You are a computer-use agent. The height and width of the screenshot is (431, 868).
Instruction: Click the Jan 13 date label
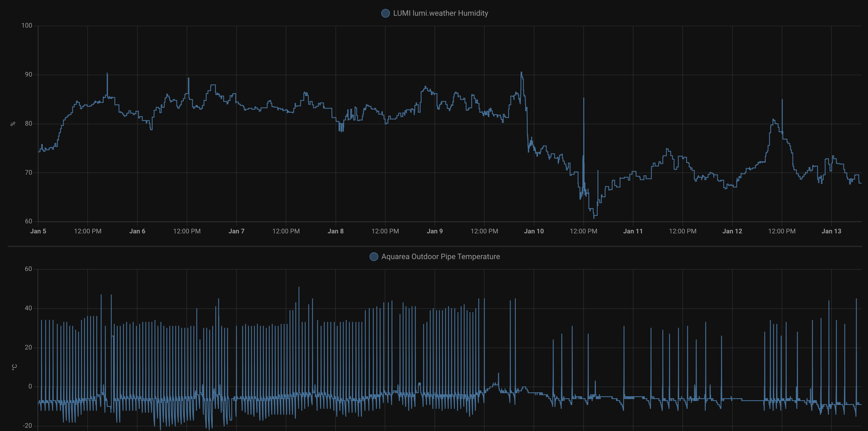(831, 231)
